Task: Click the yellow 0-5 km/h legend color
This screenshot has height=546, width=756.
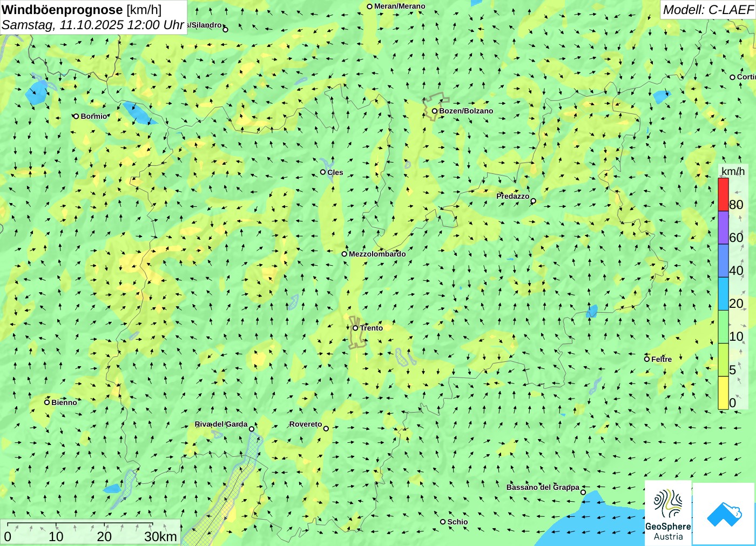Action: [723, 393]
